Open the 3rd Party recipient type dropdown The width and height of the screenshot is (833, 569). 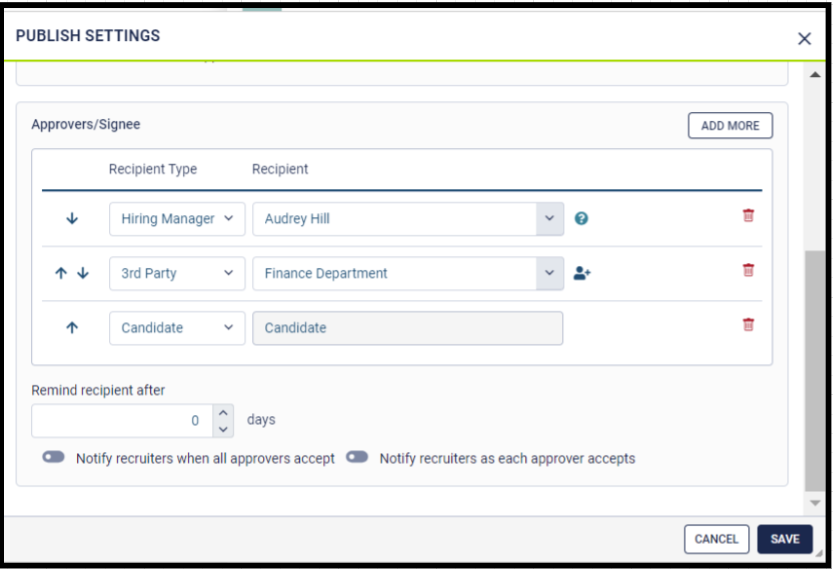[x=176, y=273]
